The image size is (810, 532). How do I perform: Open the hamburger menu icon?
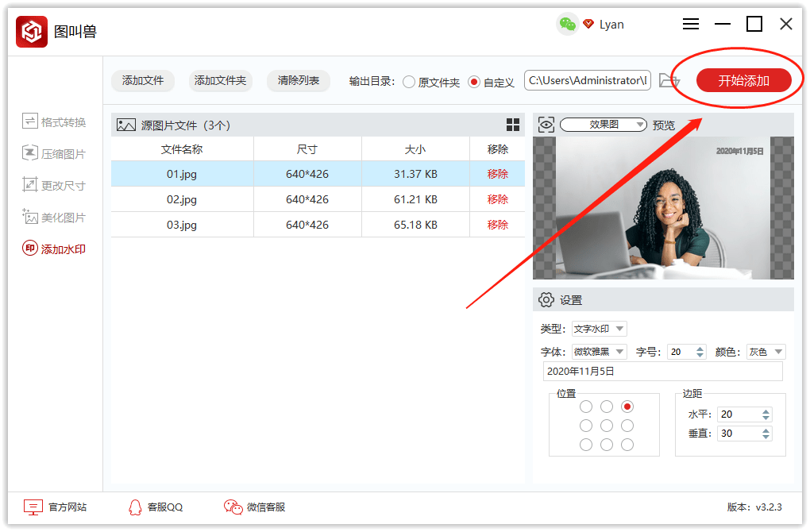point(691,24)
